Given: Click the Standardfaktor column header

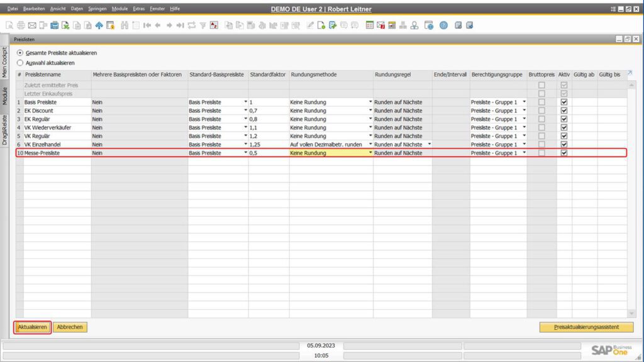Looking at the screenshot, I should (x=268, y=75).
